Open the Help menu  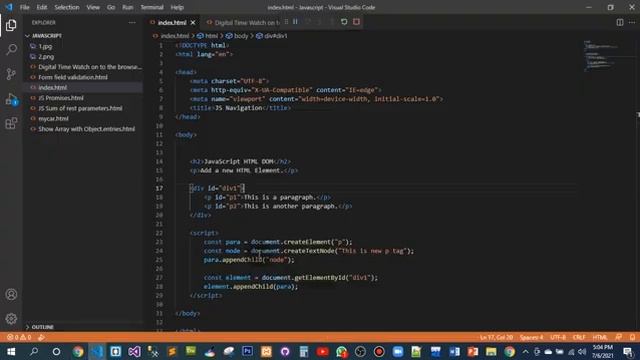tap(177, 7)
